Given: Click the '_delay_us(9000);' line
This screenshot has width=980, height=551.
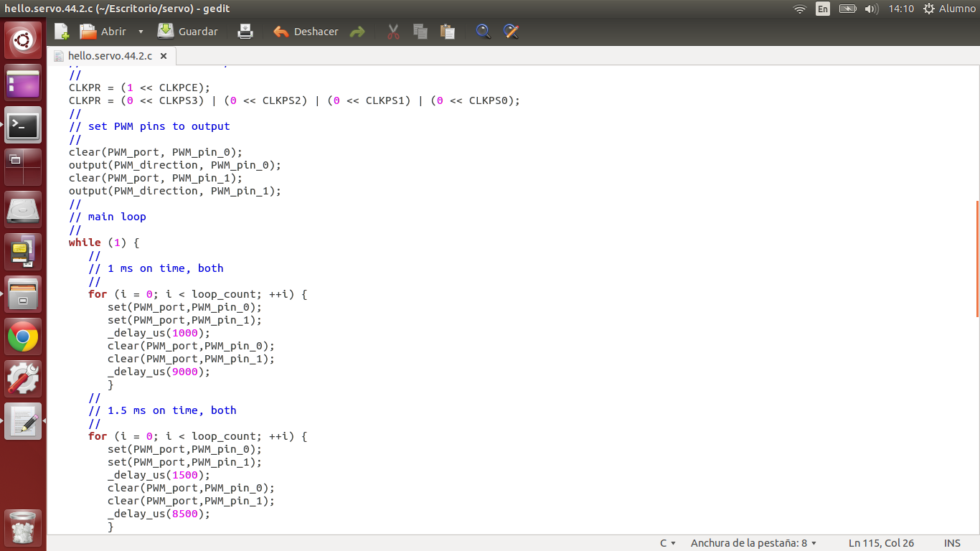Looking at the screenshot, I should (159, 372).
